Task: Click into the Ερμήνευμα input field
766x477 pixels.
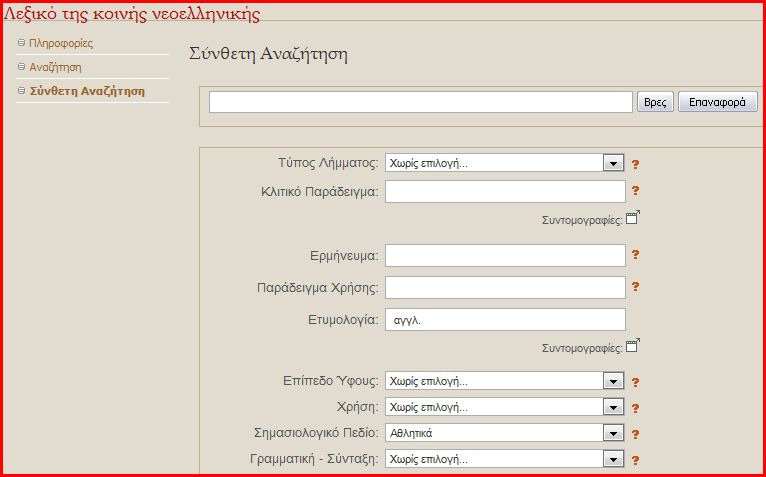Action: tap(505, 256)
